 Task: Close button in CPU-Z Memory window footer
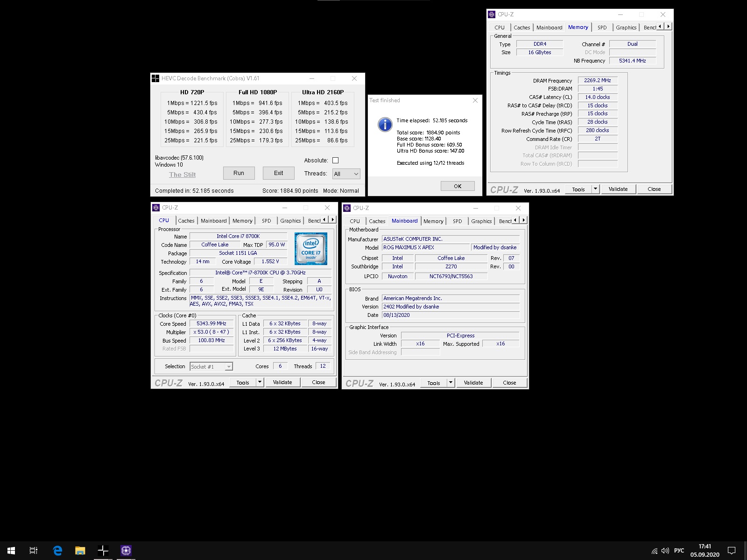tap(654, 189)
